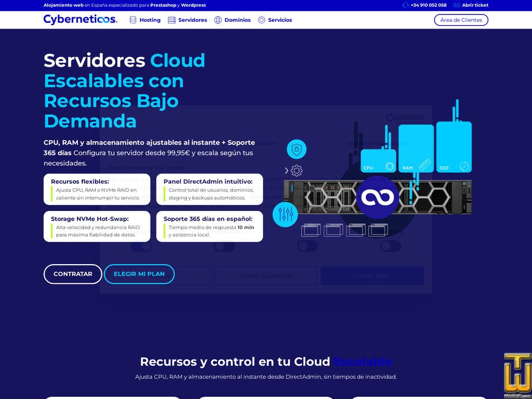Toggle the Marketing cookies switch
532x399 pixels.
390,246
